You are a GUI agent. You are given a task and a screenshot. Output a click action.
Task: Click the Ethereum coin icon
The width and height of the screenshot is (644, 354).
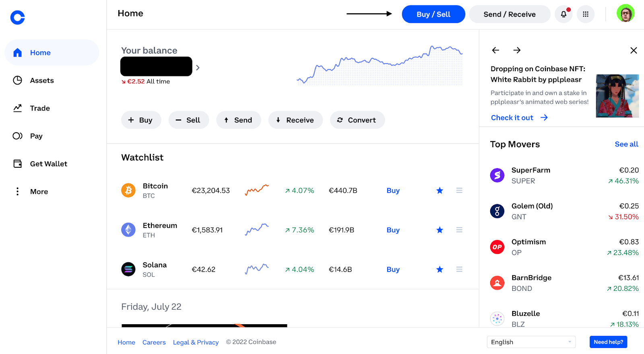point(128,230)
